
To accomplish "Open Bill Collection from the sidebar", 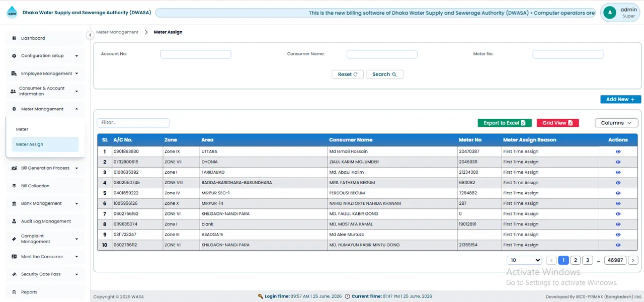I will pyautogui.click(x=44, y=186).
